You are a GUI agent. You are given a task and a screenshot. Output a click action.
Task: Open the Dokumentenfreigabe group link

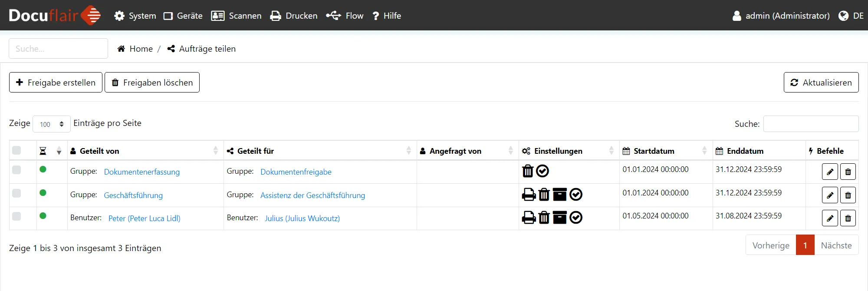tap(296, 172)
